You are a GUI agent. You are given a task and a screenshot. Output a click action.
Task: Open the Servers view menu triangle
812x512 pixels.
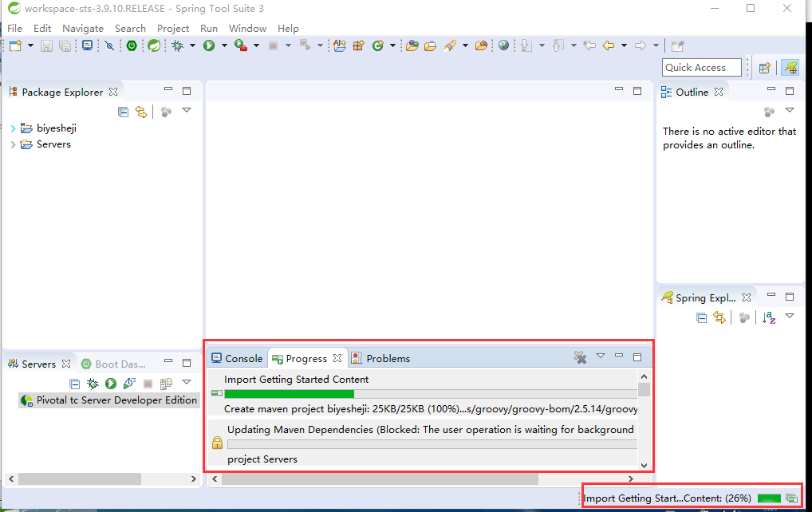[x=187, y=382]
